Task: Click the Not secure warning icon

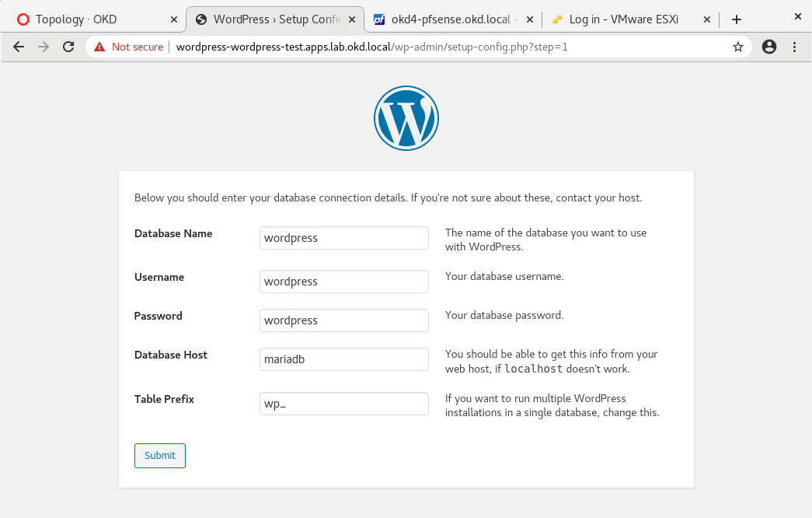Action: click(x=99, y=47)
